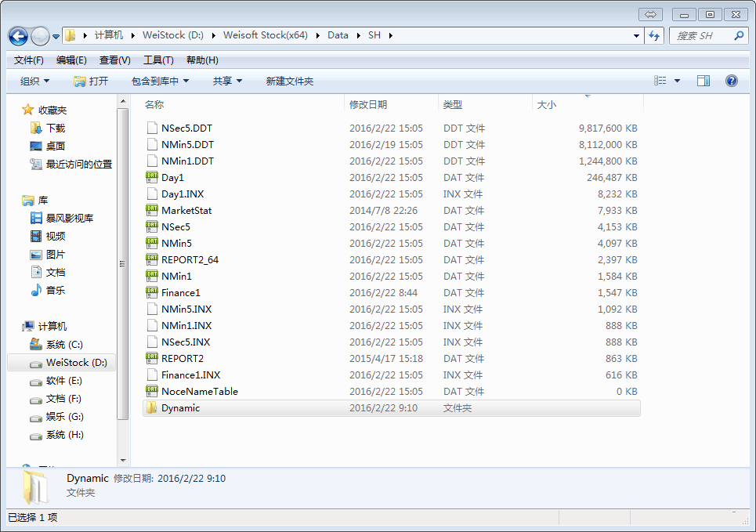The width and height of the screenshot is (756, 532).
Task: Open 桌面 in the sidebar
Action: (x=48, y=147)
